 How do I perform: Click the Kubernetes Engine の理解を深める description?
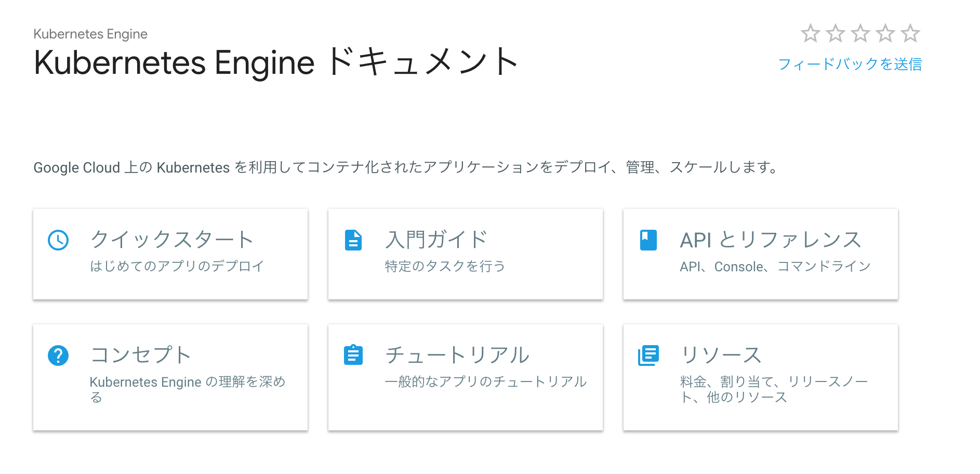tap(188, 389)
